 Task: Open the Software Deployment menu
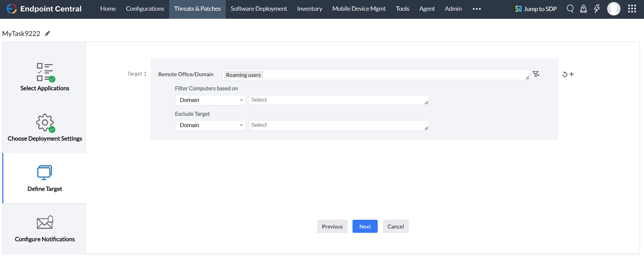click(x=259, y=9)
